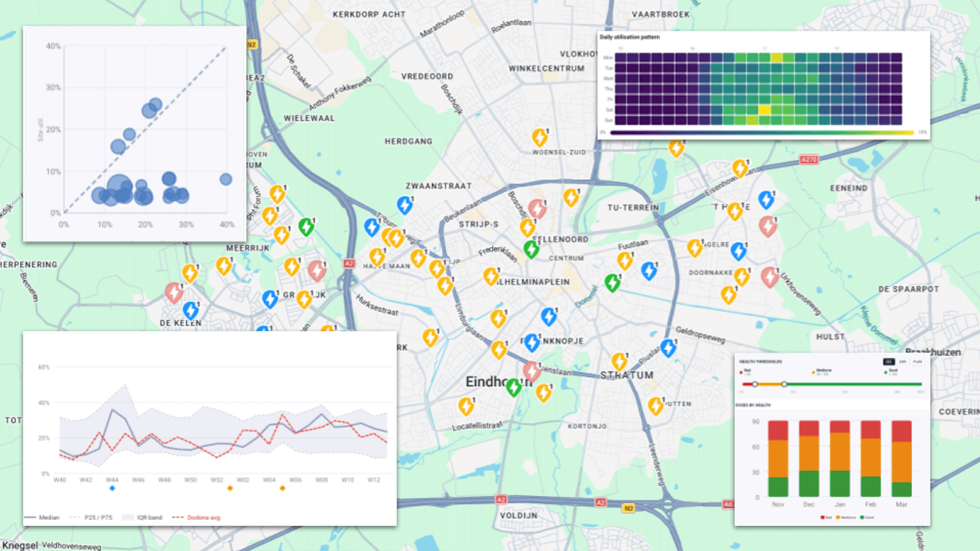
Task: Open the blue charger marker at Grasrijk
Action: 270,299
